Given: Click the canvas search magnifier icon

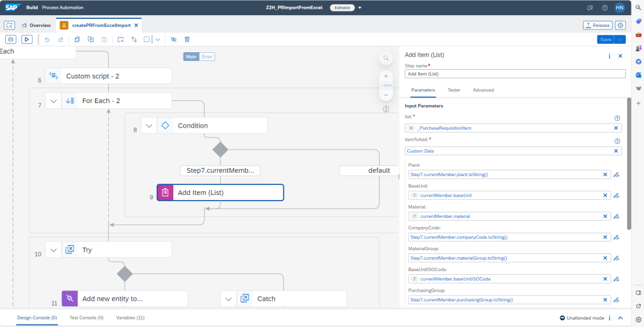Looking at the screenshot, I should [x=386, y=58].
